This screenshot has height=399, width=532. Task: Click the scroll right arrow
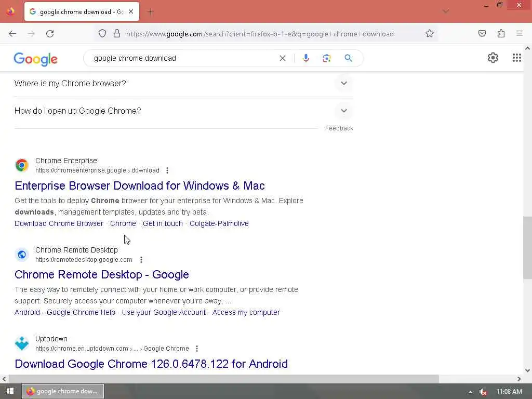(519, 379)
